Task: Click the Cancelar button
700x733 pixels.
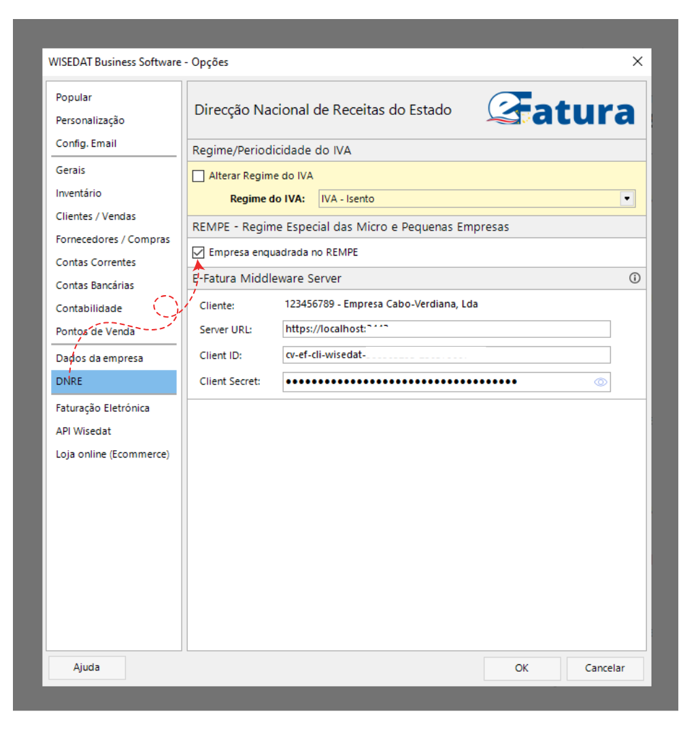Action: click(604, 668)
